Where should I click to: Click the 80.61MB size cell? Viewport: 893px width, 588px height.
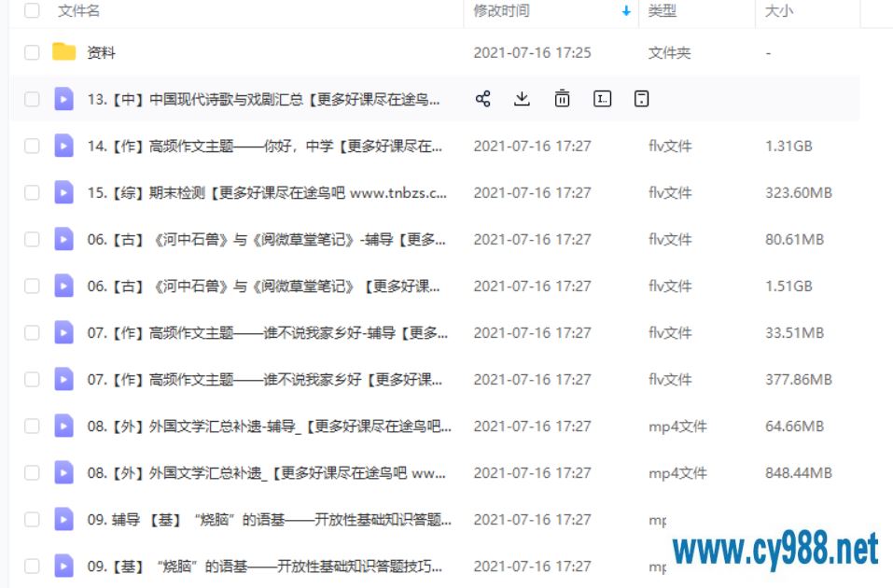click(794, 239)
